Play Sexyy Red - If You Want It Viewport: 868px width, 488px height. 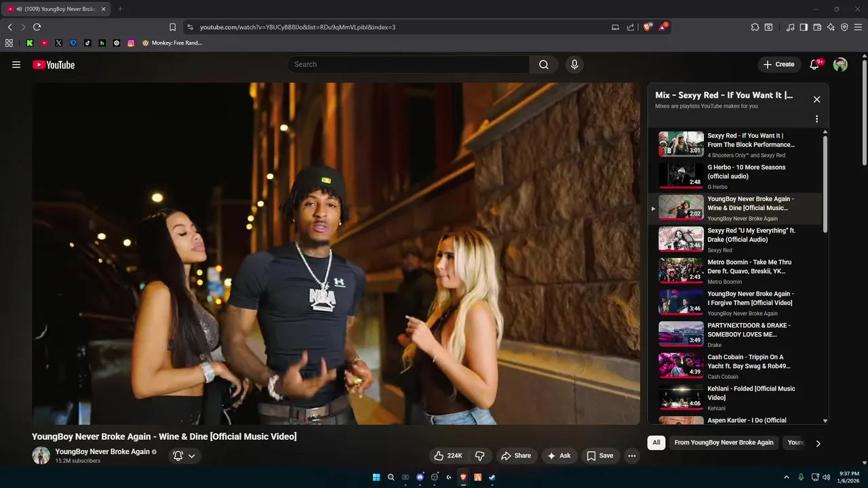pos(735,144)
